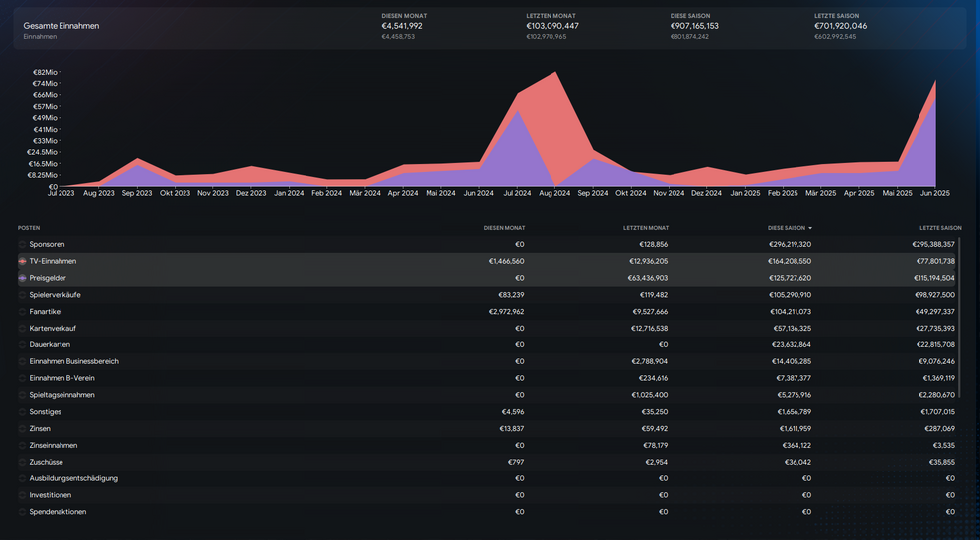Click the Posten column header
The image size is (980, 540).
[x=29, y=228]
